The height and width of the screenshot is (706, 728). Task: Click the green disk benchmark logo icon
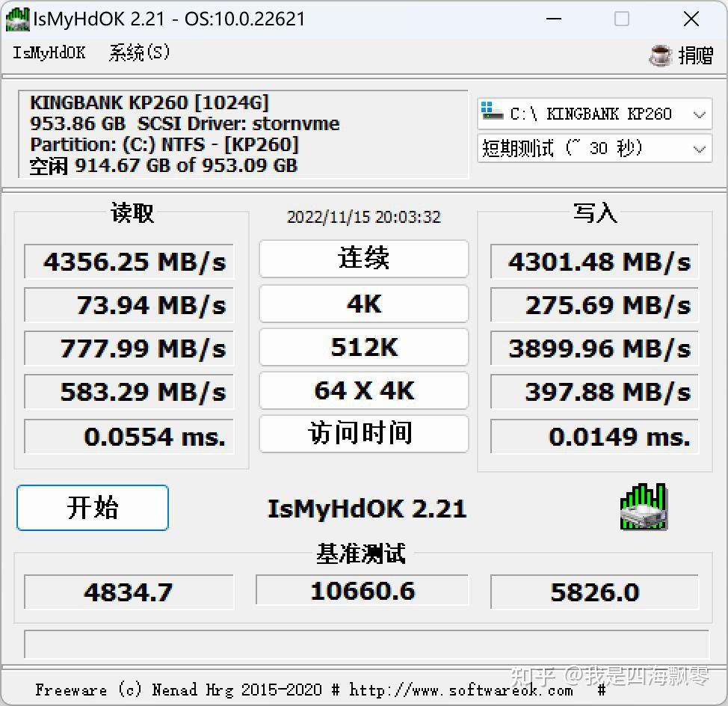click(643, 509)
